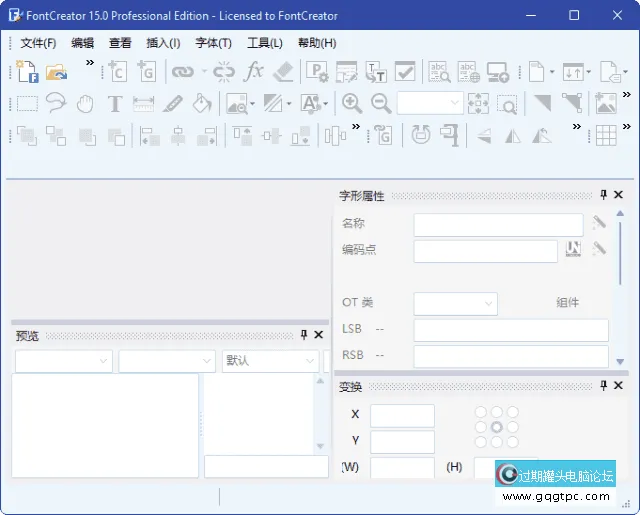Click the add glyph 'G' icon
The height and width of the screenshot is (515, 640).
(x=147, y=72)
